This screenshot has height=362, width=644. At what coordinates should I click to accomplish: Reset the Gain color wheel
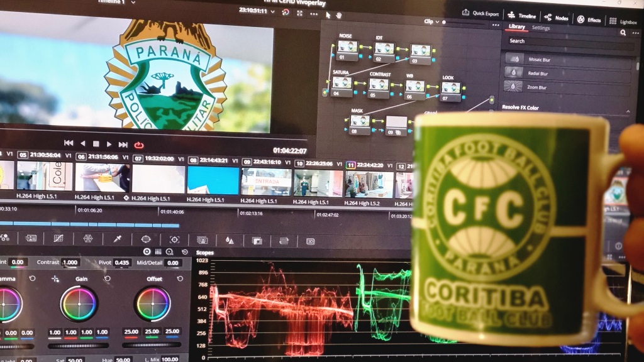pyautogui.click(x=107, y=278)
